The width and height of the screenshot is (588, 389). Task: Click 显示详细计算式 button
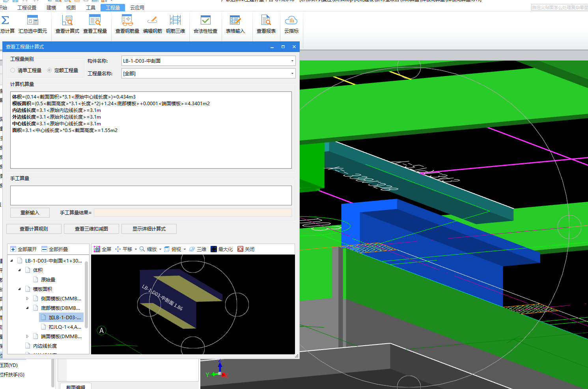[x=149, y=229]
